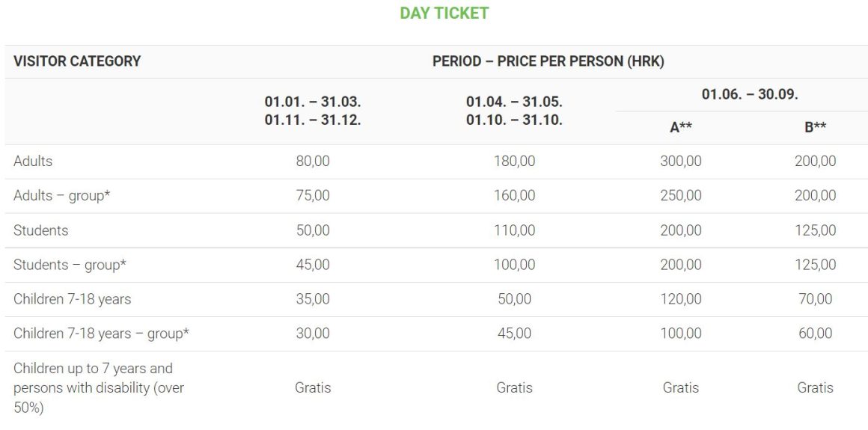The image size is (868, 430).
Task: Click the PERIOD – PRICE PER PERSON header
Action: tap(548, 61)
